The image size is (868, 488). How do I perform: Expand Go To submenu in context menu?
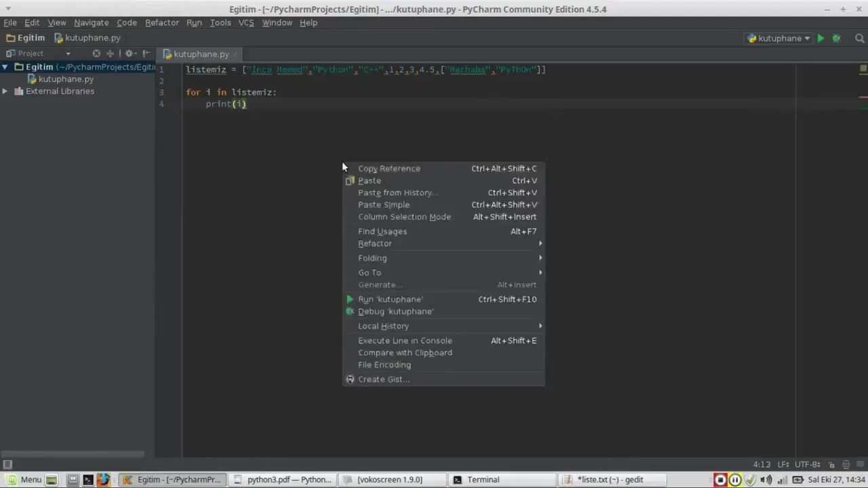tap(443, 273)
